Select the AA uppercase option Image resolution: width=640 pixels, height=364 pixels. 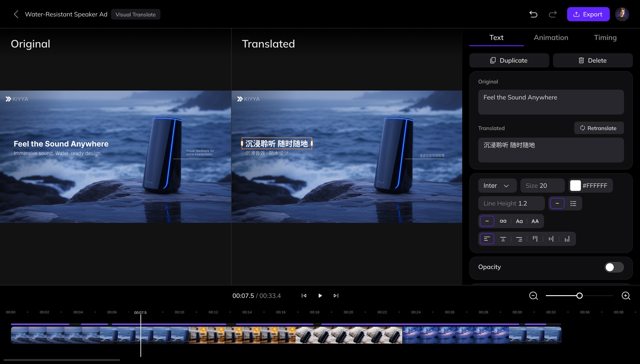535,221
